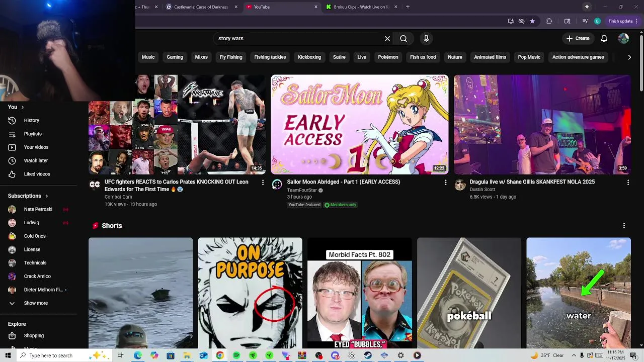
Task: Select the Satire filter chip
Action: pyautogui.click(x=339, y=57)
